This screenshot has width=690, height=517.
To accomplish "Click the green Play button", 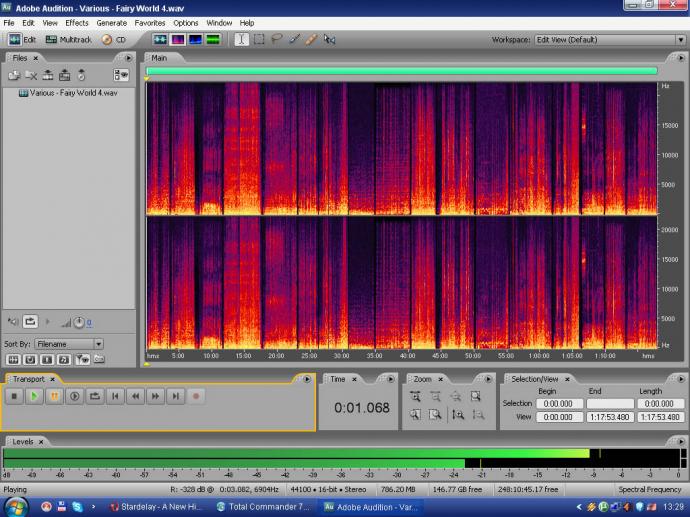I will pos(34,396).
